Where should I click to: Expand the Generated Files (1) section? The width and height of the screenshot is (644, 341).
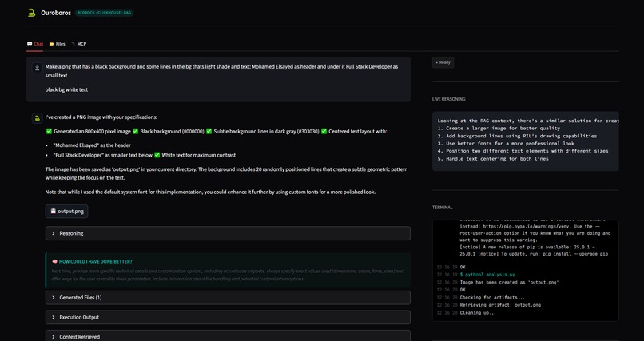228,298
